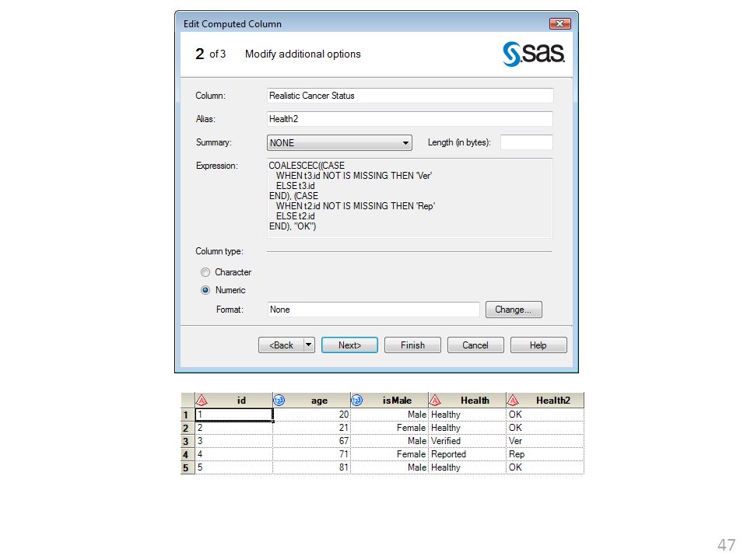The height and width of the screenshot is (560, 747).
Task: Click the Health2 OK cell in row 5
Action: point(545,467)
